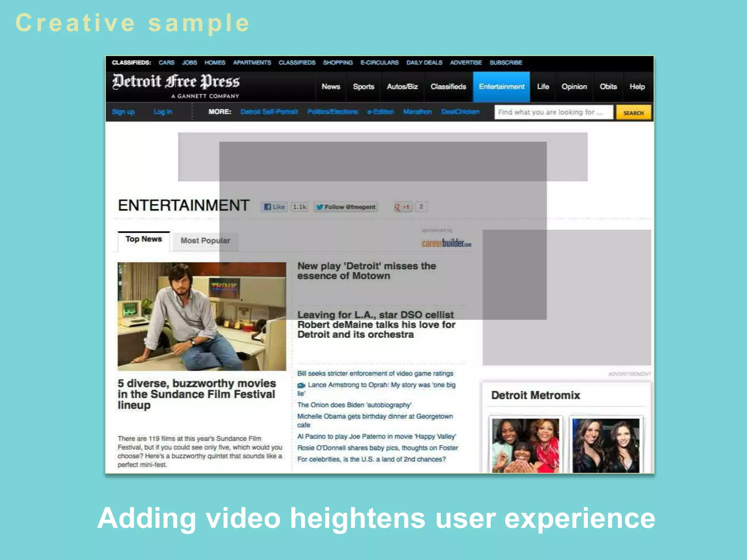The width and height of the screenshot is (747, 560).
Task: Open the 'land of 2nd chances' story
Action: coord(371,459)
